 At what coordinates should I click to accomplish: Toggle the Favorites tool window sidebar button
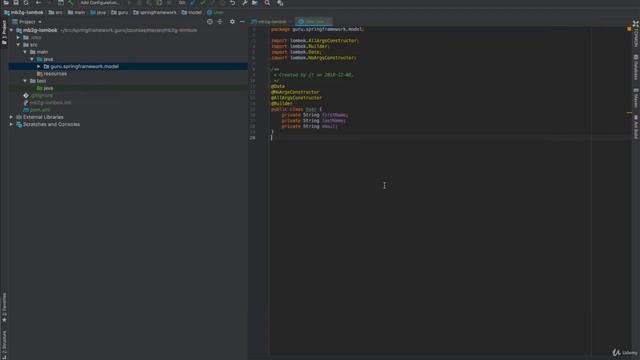click(x=4, y=307)
